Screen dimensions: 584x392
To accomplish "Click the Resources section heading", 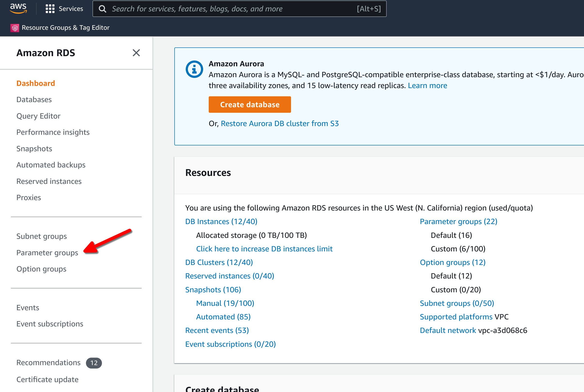I will click(x=208, y=173).
